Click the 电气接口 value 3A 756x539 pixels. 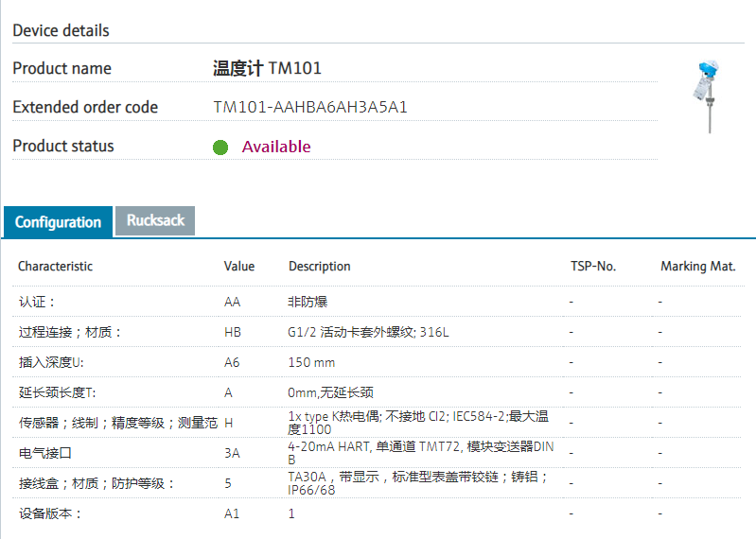click(x=233, y=453)
